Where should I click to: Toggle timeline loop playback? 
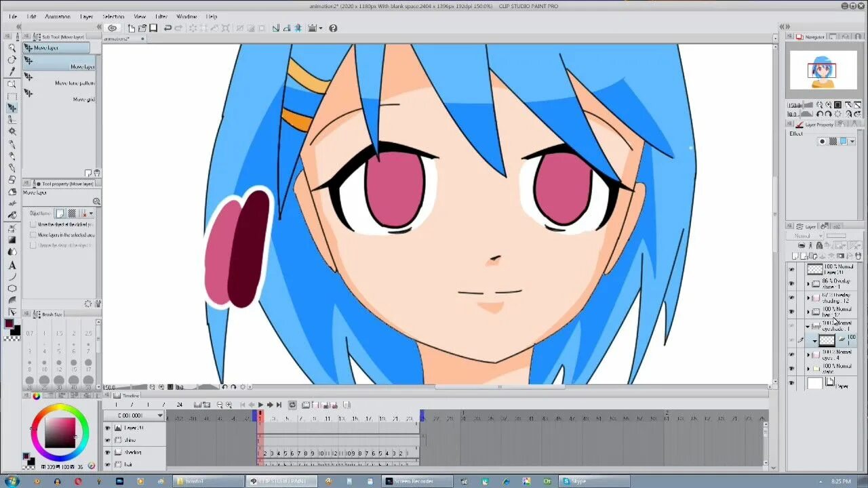pos(292,405)
